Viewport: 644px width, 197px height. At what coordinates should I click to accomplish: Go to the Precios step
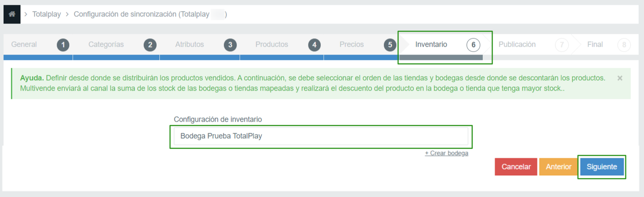click(x=352, y=45)
